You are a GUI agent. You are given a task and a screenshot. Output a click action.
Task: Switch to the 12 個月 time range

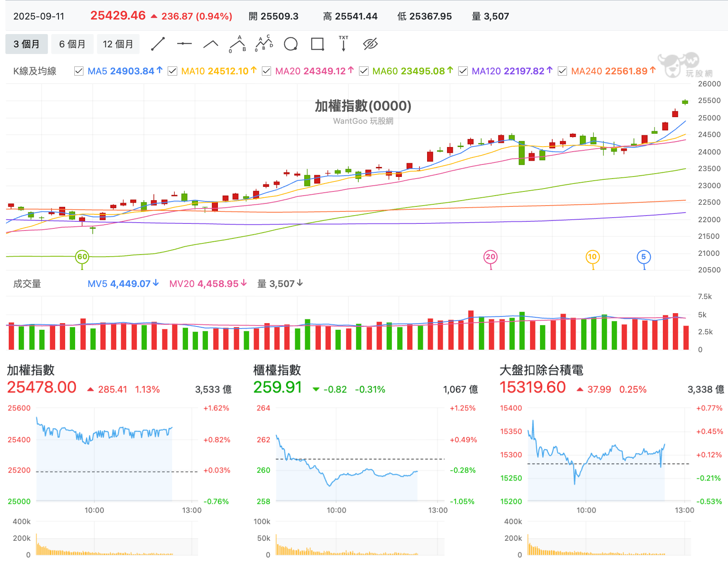[x=118, y=44]
